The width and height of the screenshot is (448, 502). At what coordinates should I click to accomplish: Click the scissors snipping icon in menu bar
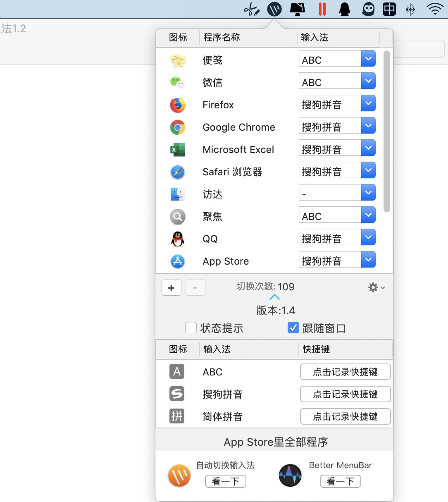click(252, 9)
